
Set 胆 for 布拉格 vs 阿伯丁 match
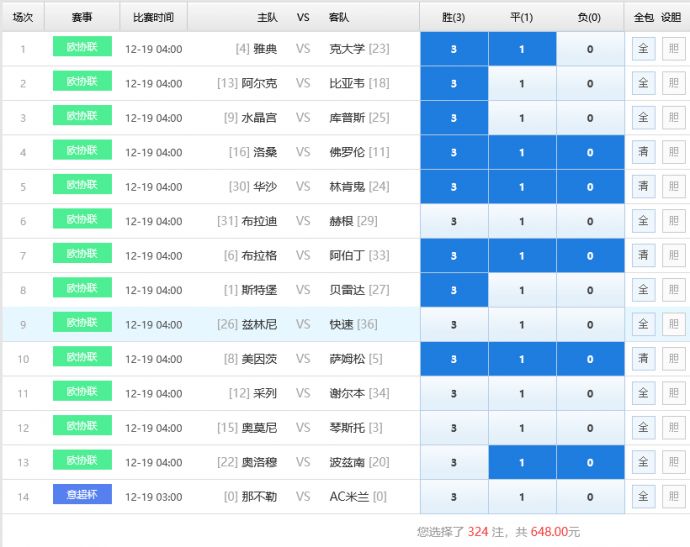[x=673, y=256]
